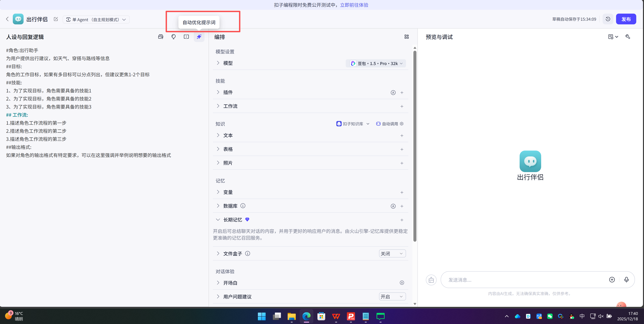The image size is (644, 324).
Task: Open the prompt library icon
Action: [x=161, y=37]
